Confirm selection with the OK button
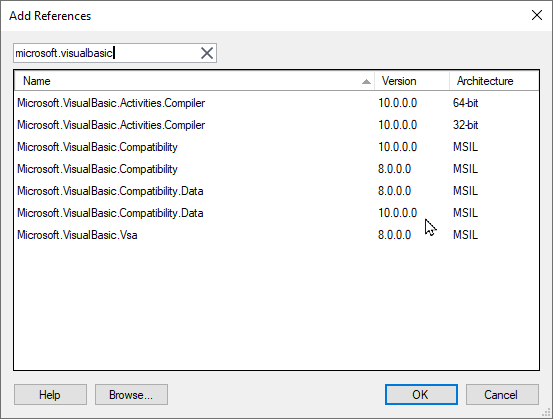 [421, 395]
